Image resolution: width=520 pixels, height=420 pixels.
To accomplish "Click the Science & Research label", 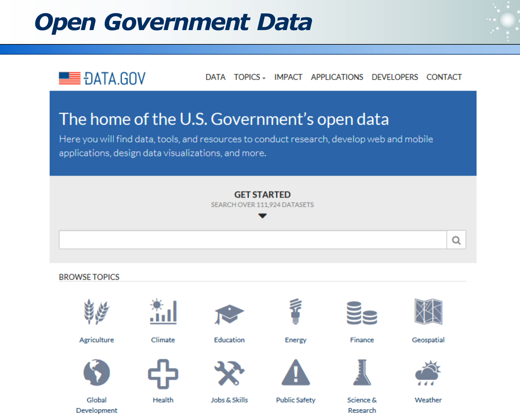I will pos(362,405).
